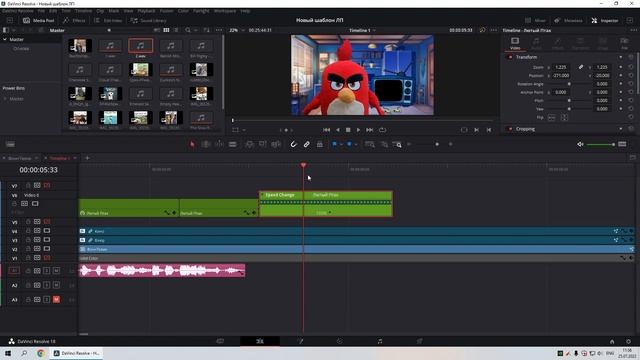Screen dimensions: 640x360
Task: Adjust the green volume slider
Action: click(600, 144)
